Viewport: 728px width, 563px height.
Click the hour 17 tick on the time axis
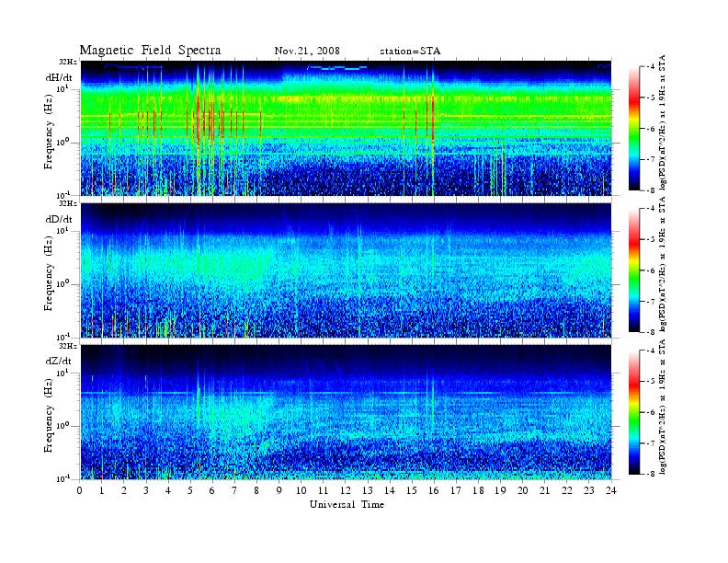(x=456, y=490)
